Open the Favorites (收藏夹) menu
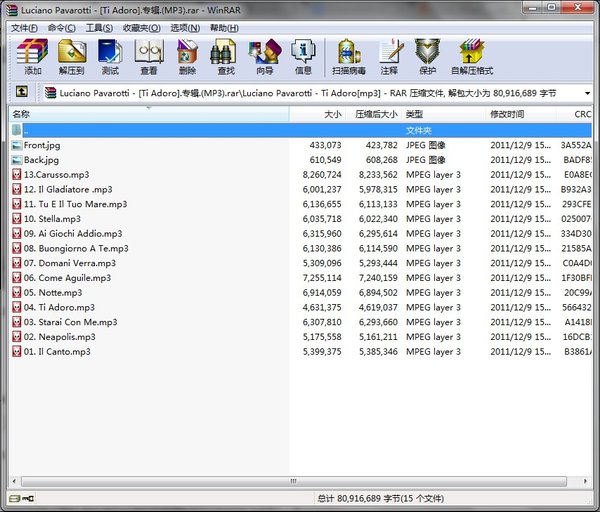This screenshot has width=600, height=512. 142,28
